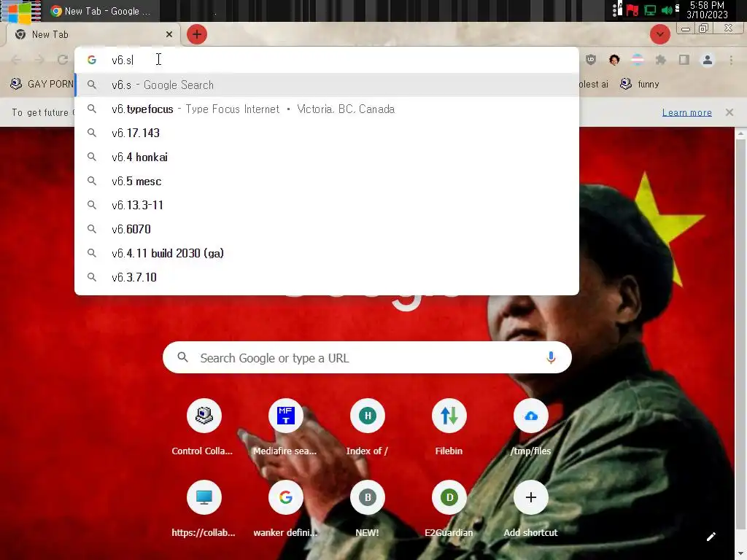747x560 pixels.
Task: Open the red tab search dropdown
Action: pyautogui.click(x=659, y=34)
